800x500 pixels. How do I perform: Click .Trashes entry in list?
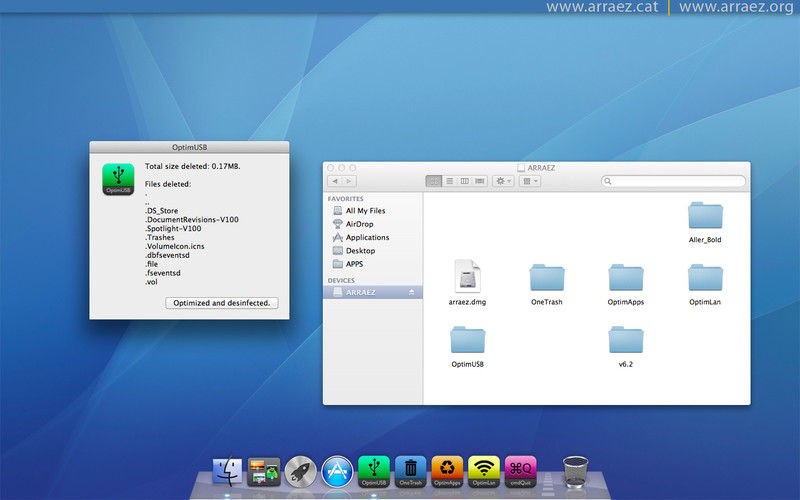tap(160, 237)
